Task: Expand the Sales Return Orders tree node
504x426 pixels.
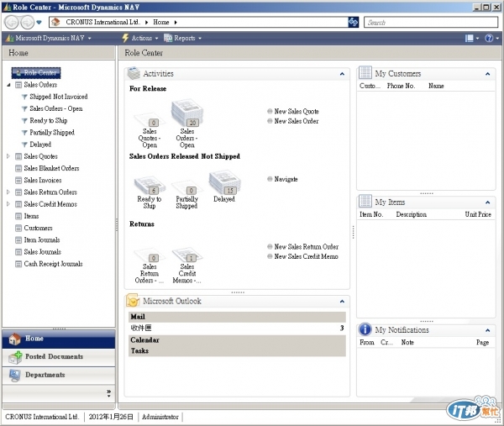Action: 8,192
